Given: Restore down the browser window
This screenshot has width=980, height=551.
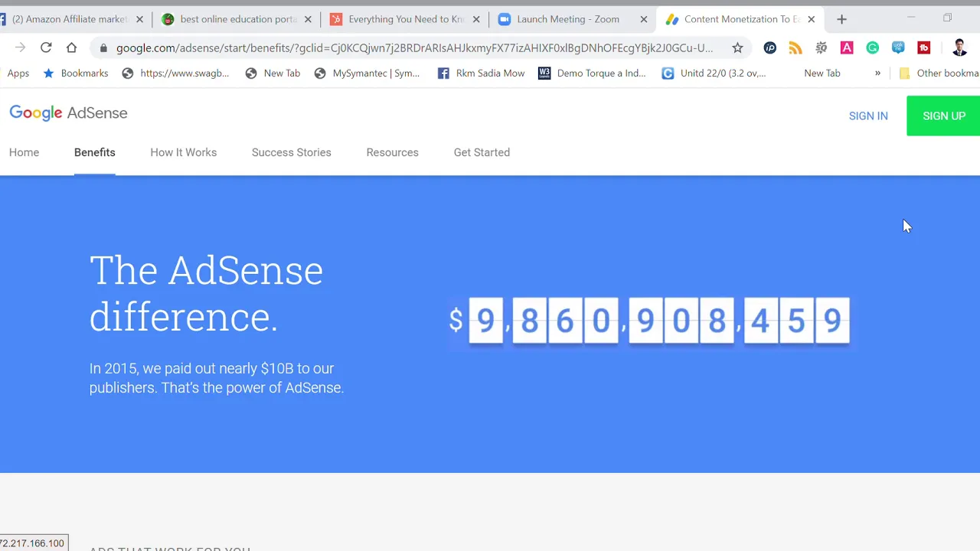Looking at the screenshot, I should pyautogui.click(x=947, y=18).
